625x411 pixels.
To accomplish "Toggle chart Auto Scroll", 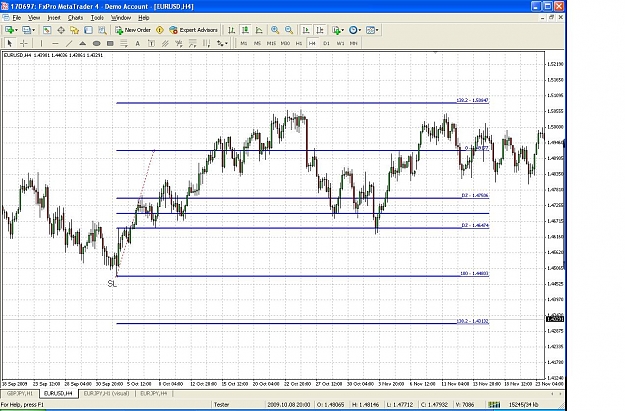I will (x=306, y=30).
